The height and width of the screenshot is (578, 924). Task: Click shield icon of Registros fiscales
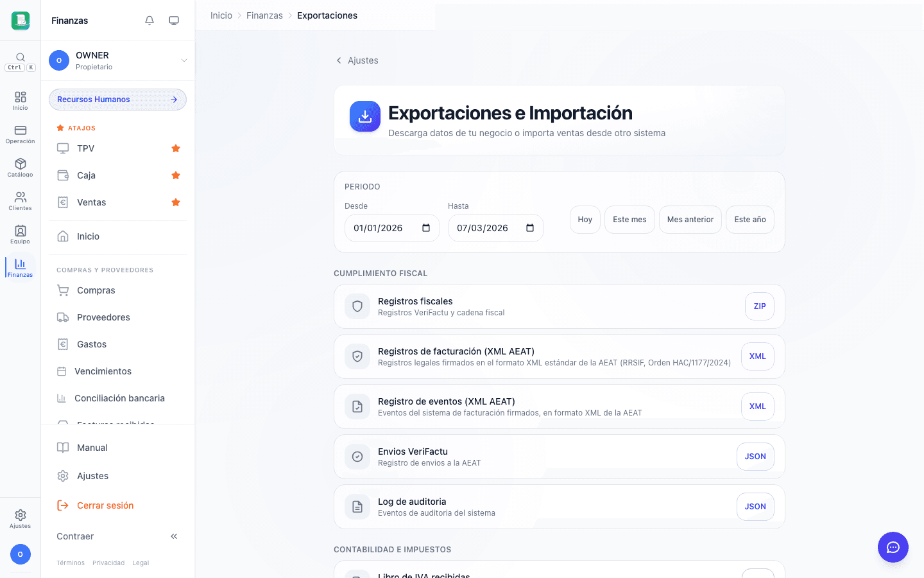click(357, 306)
